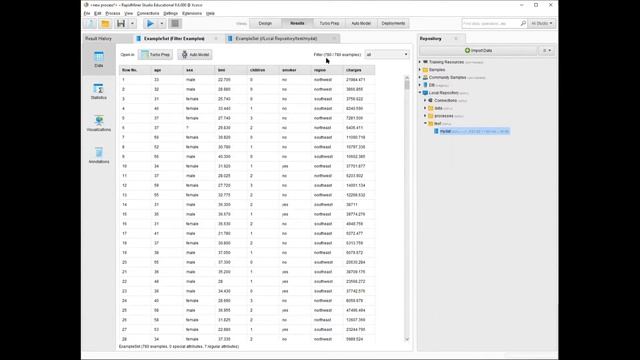This screenshot has width=640, height=360.
Task: Expand the DB repository node
Action: pyautogui.click(x=420, y=85)
